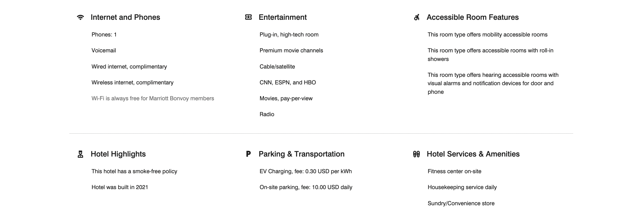This screenshot has width=644, height=224.
Task: Click the Wireless internet, complimentary item
Action: tap(132, 83)
